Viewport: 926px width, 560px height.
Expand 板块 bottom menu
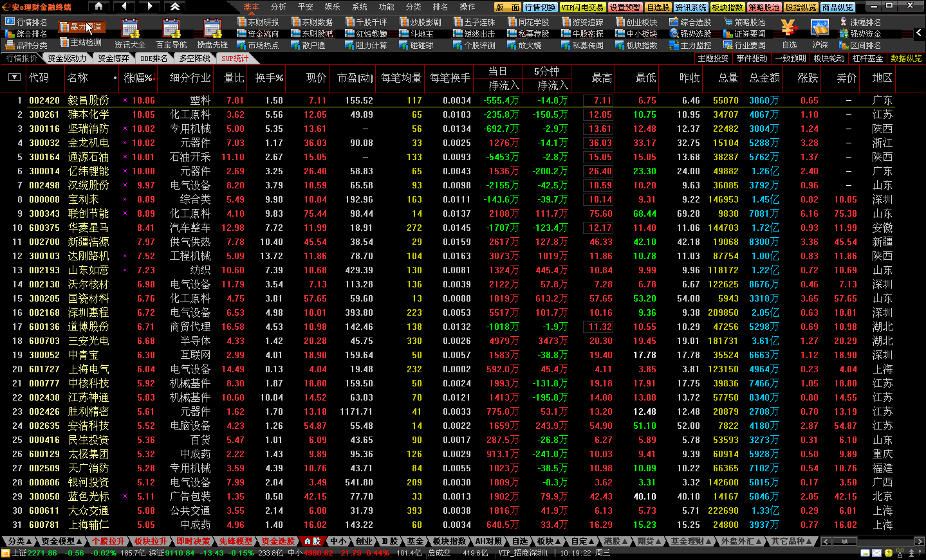[549, 541]
